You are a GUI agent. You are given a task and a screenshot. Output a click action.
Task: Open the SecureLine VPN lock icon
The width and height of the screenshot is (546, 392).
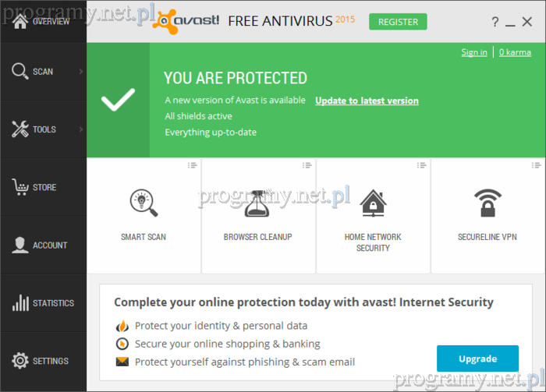click(487, 203)
